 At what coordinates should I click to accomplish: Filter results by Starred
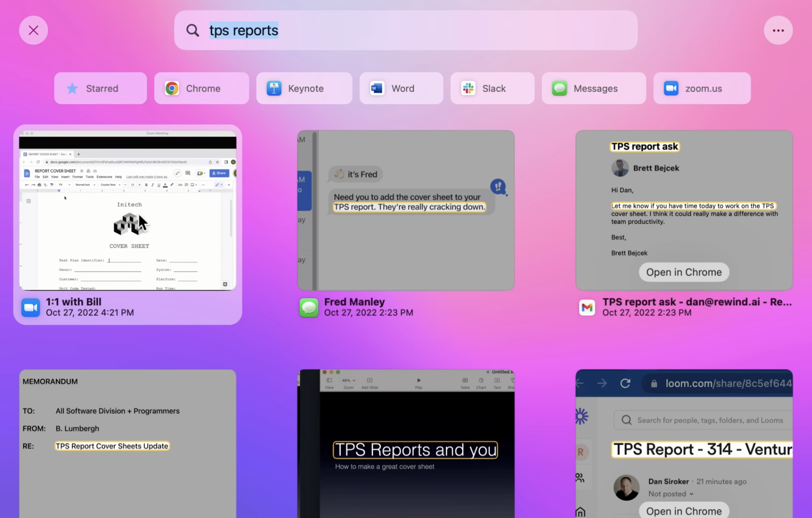tap(100, 88)
